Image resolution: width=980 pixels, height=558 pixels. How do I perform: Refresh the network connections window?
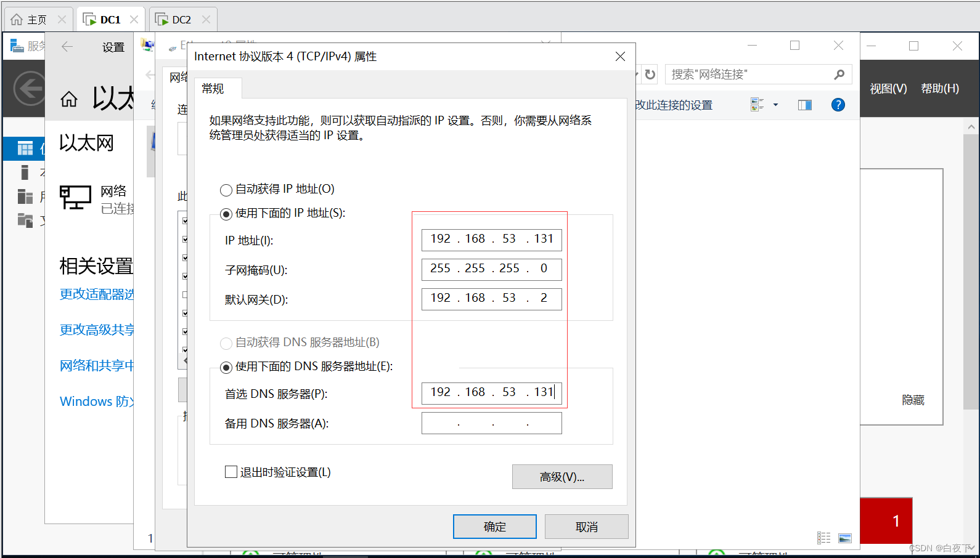tap(650, 75)
